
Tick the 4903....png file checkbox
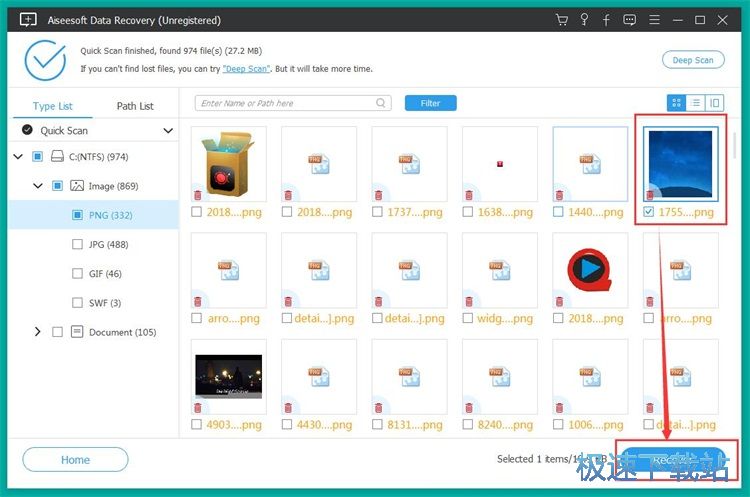coord(196,424)
